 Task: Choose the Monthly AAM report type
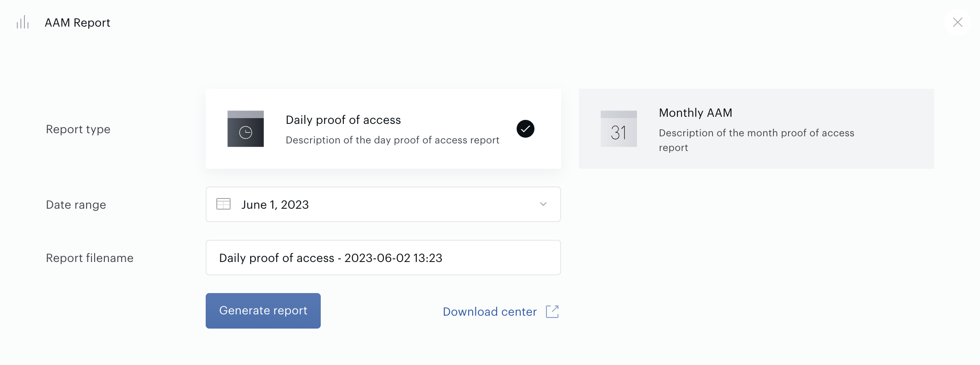pyautogui.click(x=756, y=129)
